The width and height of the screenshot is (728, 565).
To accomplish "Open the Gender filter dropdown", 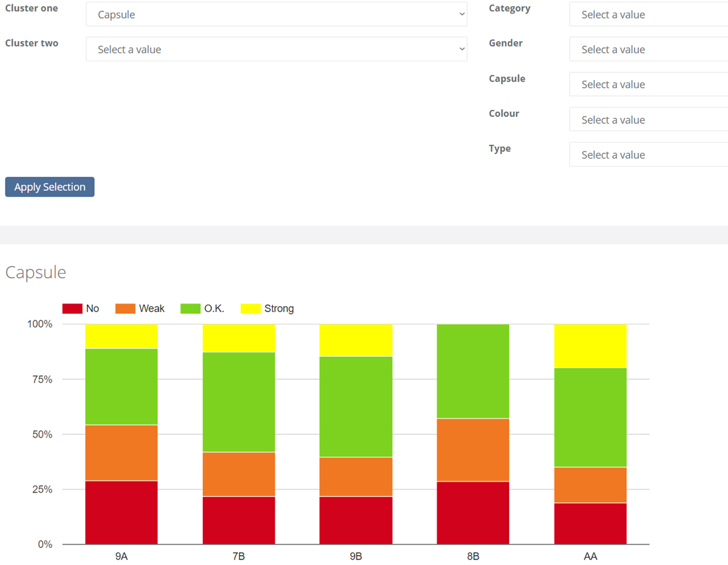I will [x=649, y=49].
